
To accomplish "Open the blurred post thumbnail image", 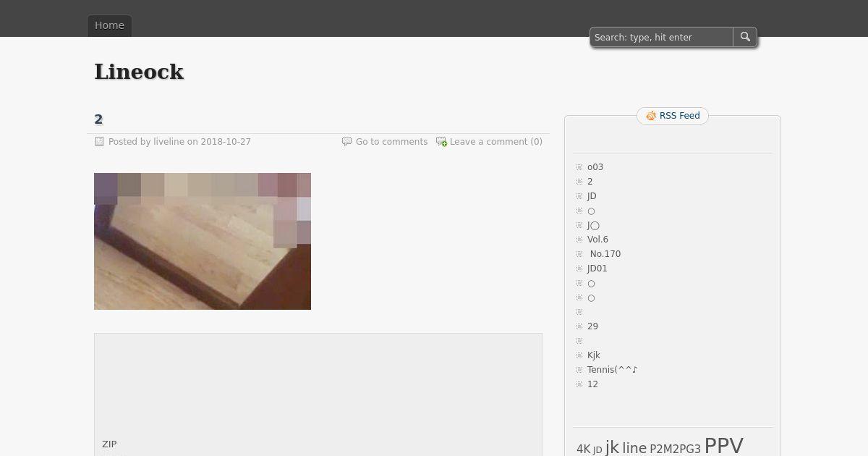I will [203, 241].
